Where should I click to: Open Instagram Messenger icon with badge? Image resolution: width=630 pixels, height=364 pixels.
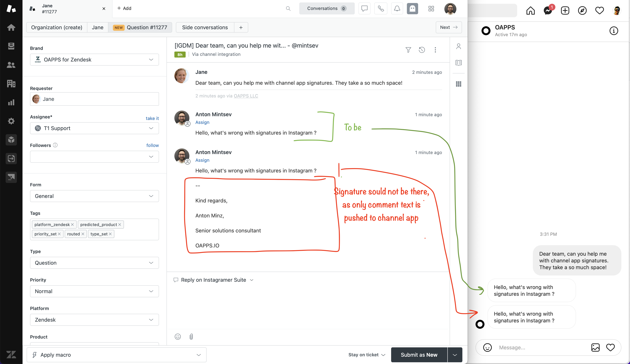click(548, 10)
